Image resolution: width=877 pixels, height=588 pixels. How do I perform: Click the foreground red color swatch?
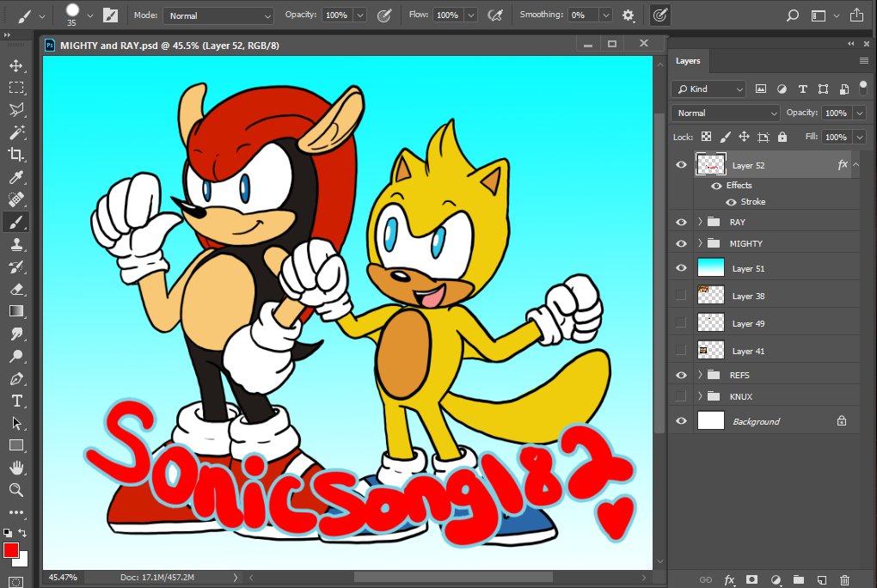10,550
